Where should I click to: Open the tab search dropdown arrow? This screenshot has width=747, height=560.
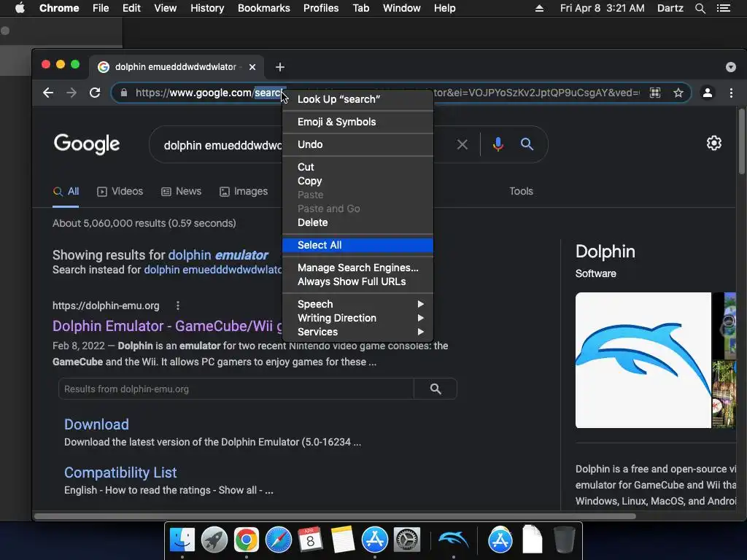click(x=731, y=67)
